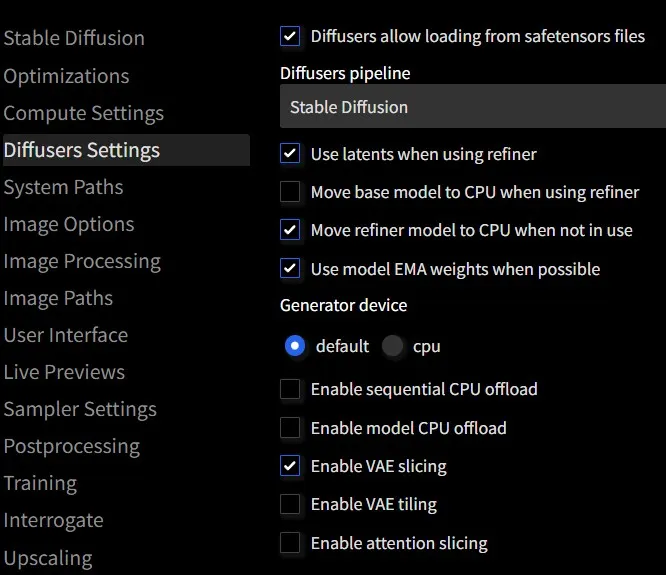This screenshot has height=575, width=666.
Task: Go to Optimizations settings section
Action: 66,76
